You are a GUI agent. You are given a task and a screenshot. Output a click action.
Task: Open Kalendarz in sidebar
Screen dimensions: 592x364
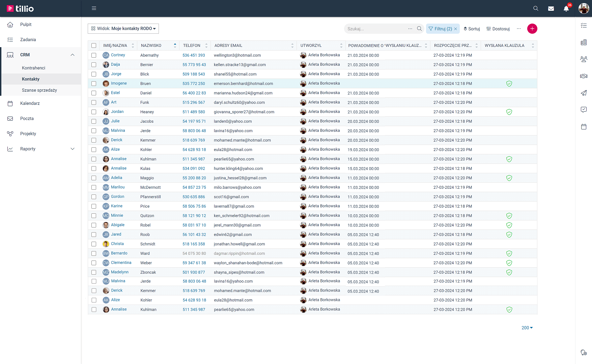(x=30, y=103)
